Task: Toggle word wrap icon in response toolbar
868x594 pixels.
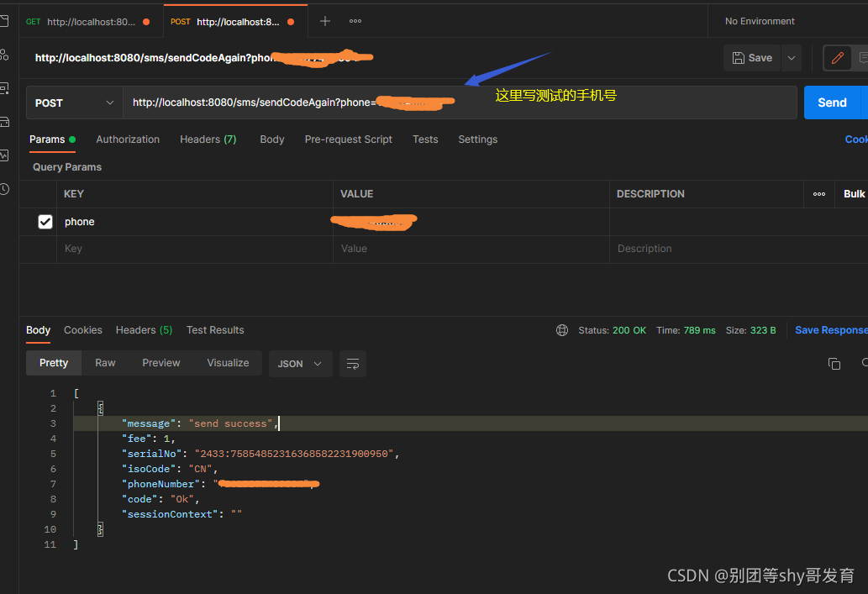Action: point(353,364)
